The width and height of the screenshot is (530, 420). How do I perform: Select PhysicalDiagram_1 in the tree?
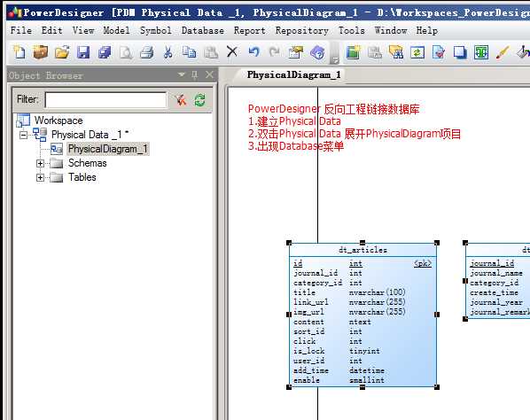[108, 149]
